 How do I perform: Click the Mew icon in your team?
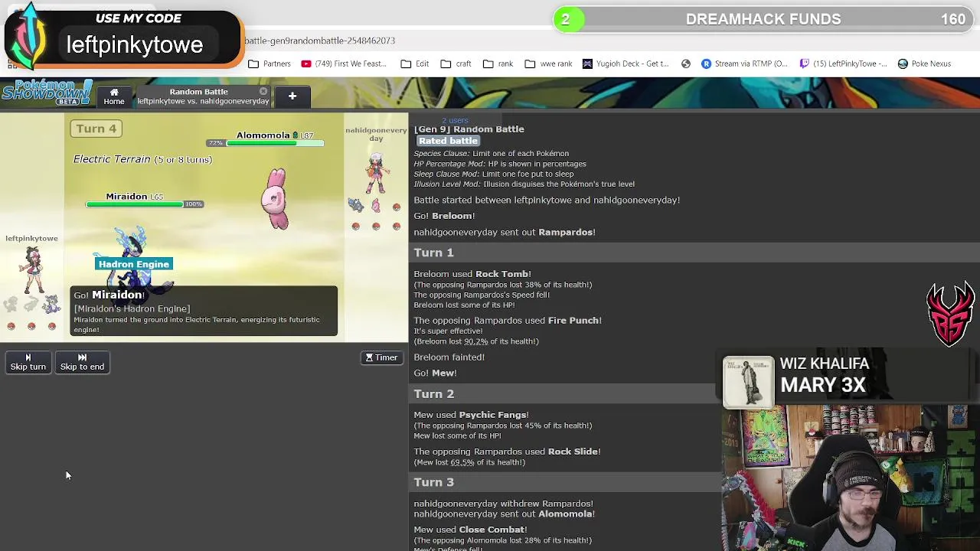[31, 305]
